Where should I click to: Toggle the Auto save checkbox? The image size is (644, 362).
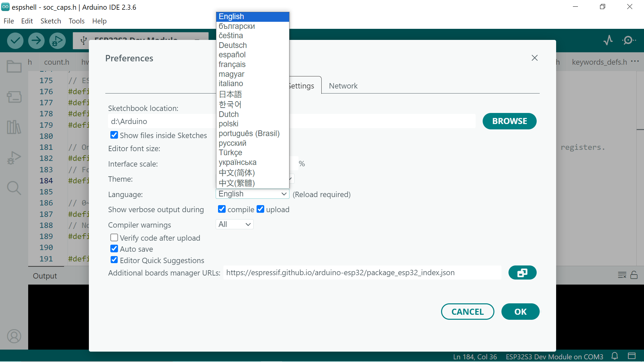pos(114,249)
